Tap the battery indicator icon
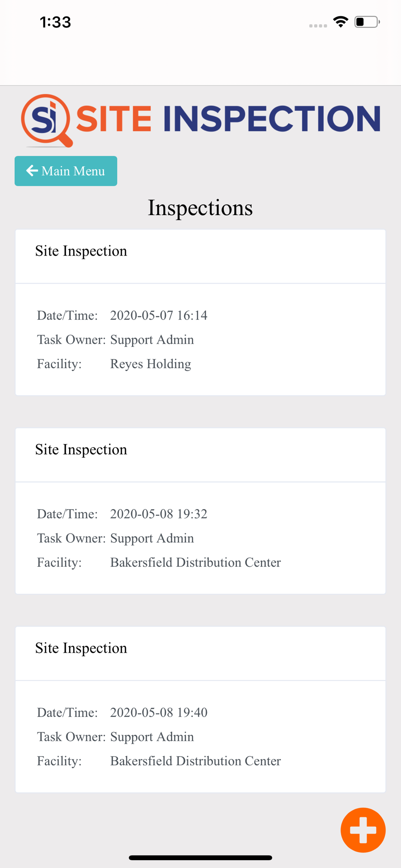Viewport: 401px width, 868px height. click(x=367, y=22)
